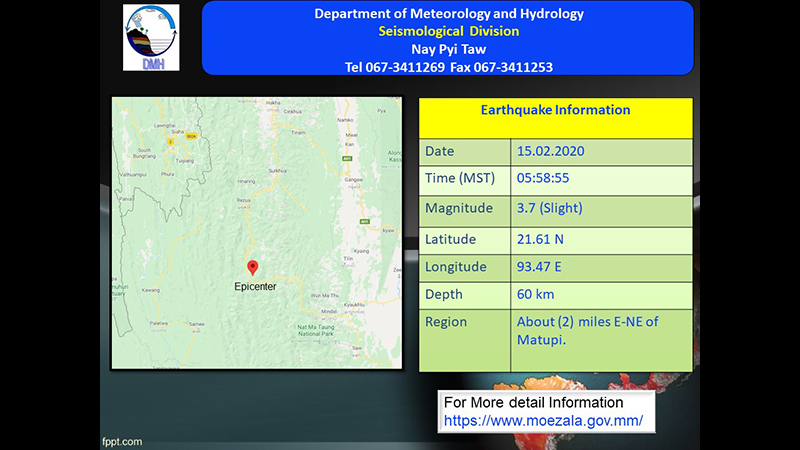
Task: Select the date value 15.02.2020
Action: 551,152
